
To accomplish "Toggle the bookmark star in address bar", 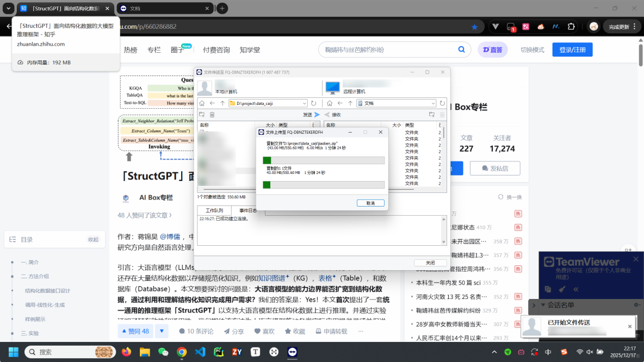I will tap(474, 26).
